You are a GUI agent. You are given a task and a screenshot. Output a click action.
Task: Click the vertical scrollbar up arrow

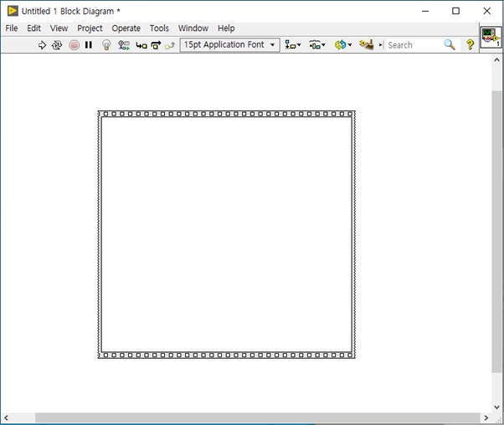pos(496,59)
